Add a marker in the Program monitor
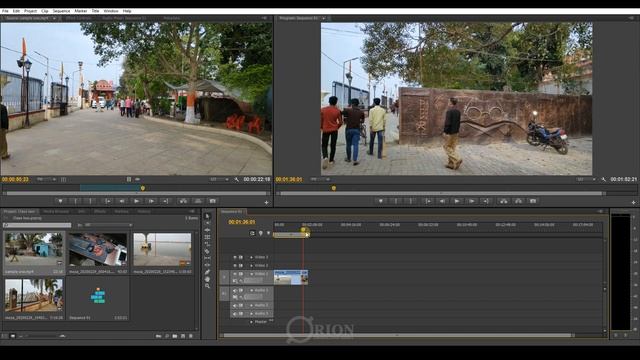The width and height of the screenshot is (640, 360). click(x=381, y=201)
